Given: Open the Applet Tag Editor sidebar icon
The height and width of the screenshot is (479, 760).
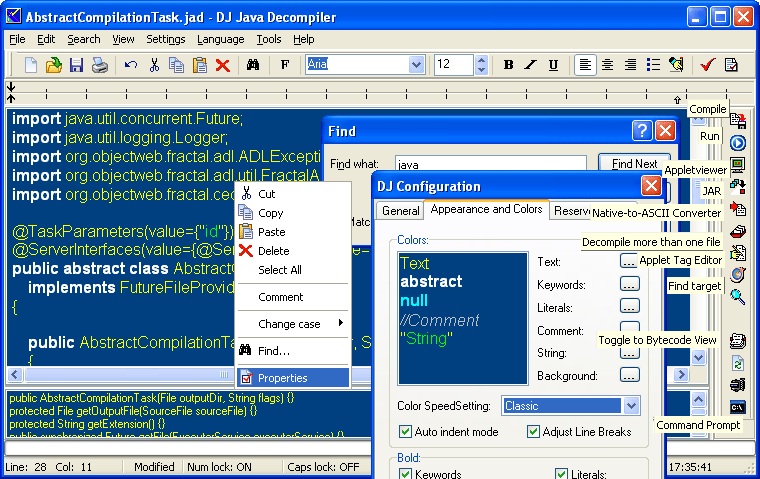Looking at the screenshot, I should [x=738, y=253].
